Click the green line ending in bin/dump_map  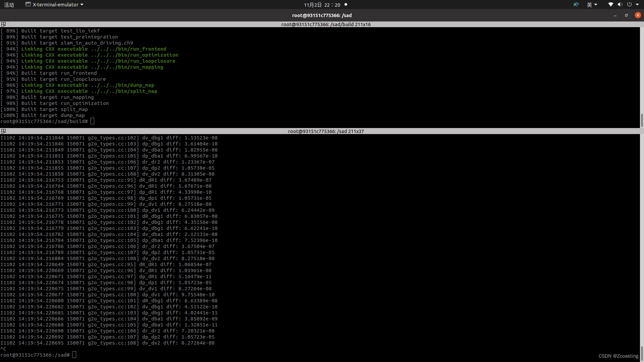pyautogui.click(x=77, y=85)
